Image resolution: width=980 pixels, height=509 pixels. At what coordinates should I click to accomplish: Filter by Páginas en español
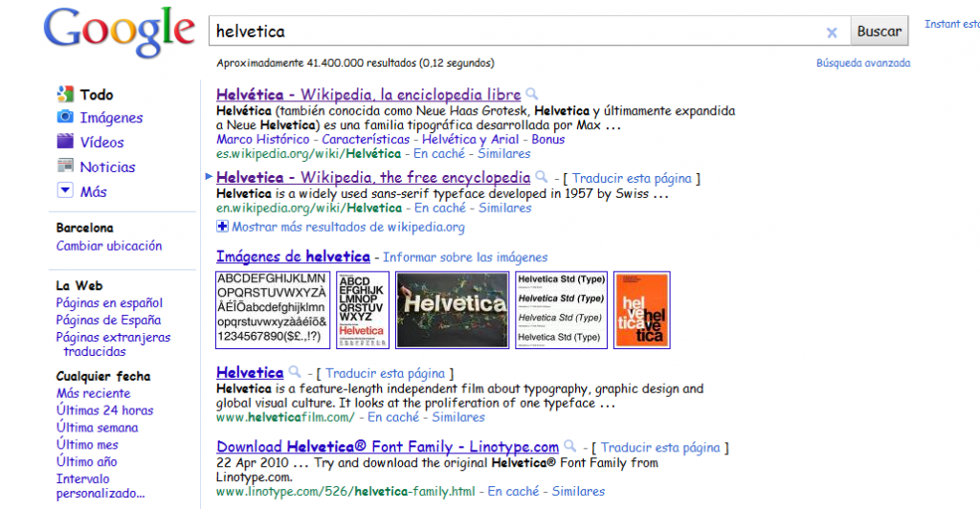(109, 303)
